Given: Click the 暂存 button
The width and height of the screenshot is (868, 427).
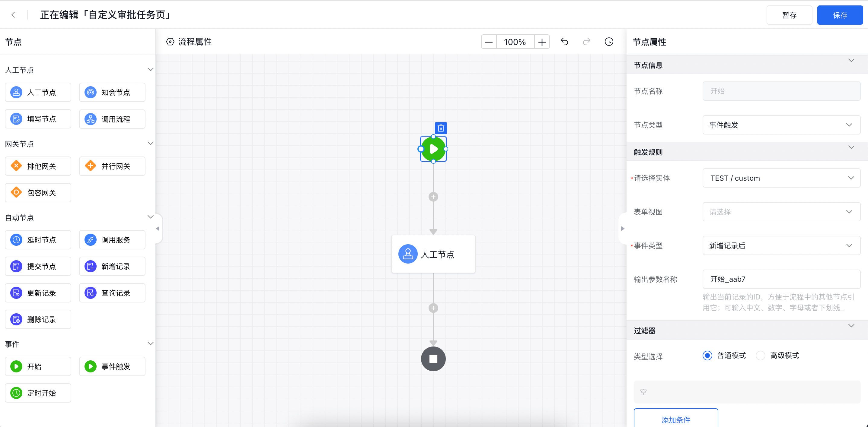Looking at the screenshot, I should point(790,15).
